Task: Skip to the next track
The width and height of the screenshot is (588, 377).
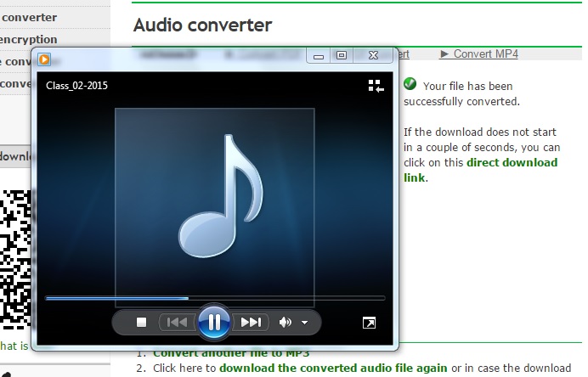Action: coord(251,323)
